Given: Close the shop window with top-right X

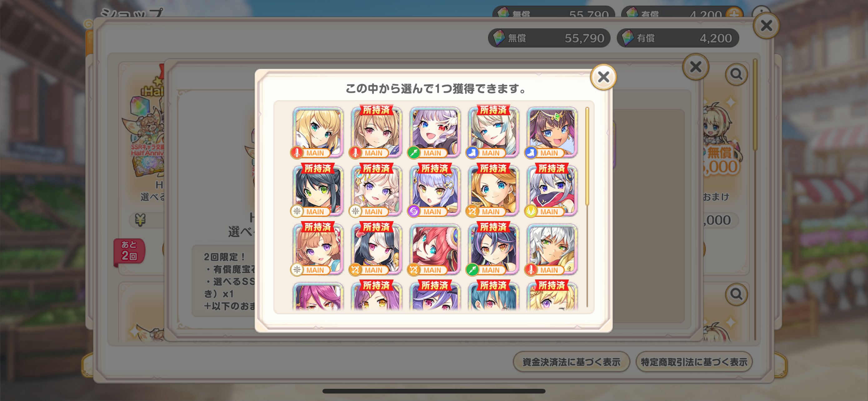Looking at the screenshot, I should (x=766, y=26).
